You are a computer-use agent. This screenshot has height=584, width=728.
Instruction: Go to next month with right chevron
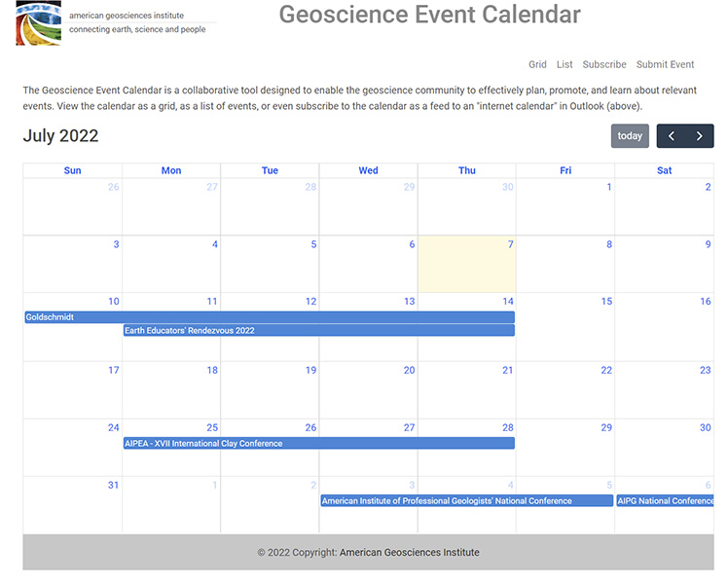point(699,136)
